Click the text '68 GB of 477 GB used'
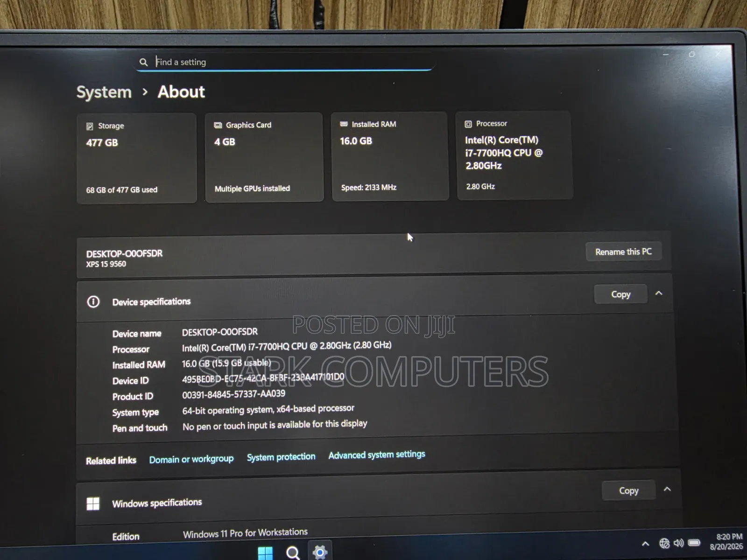Screen dimensions: 747x560 [122, 190]
